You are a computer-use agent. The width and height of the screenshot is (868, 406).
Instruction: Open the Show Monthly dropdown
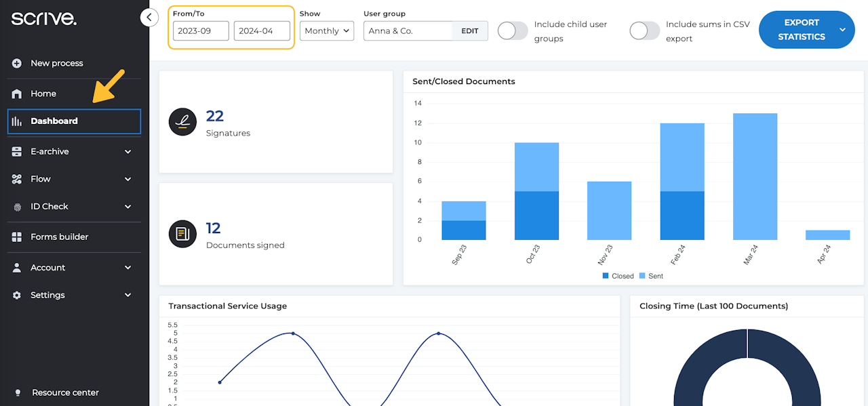pos(327,31)
